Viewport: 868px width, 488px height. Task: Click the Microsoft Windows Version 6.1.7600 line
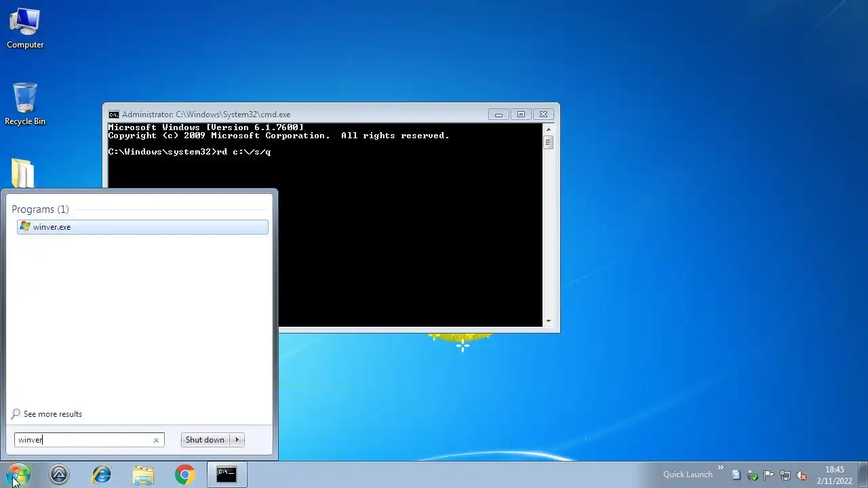[x=205, y=127]
